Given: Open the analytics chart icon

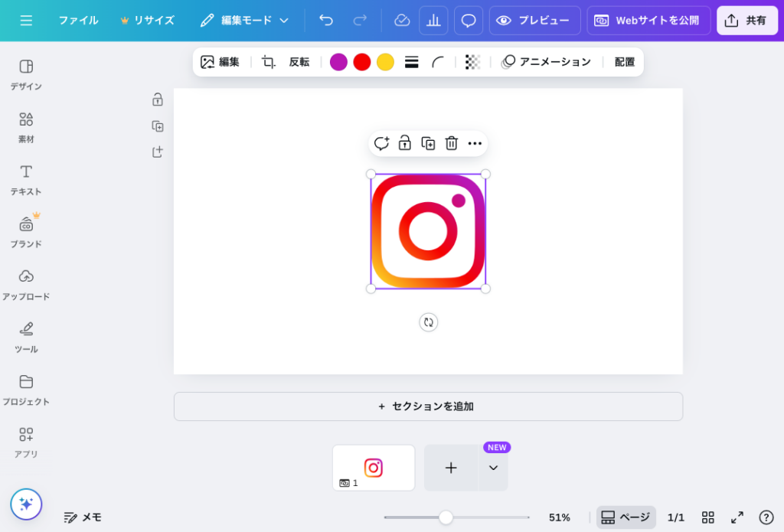Looking at the screenshot, I should coord(433,21).
